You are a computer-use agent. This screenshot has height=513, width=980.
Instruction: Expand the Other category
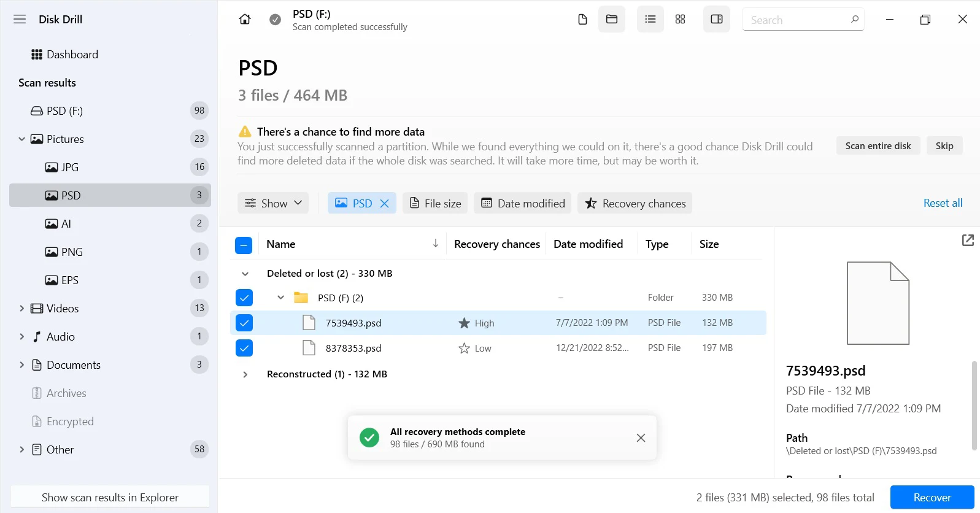tap(21, 449)
